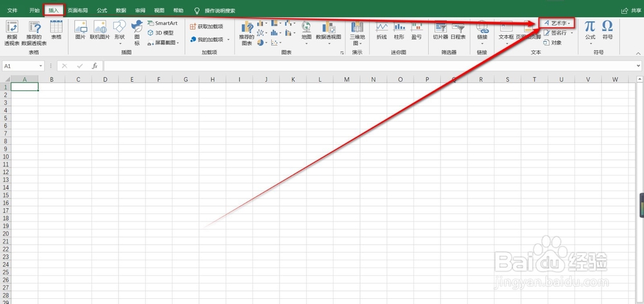Image resolution: width=644 pixels, height=304 pixels.
Task: Click the Share (共享) button
Action: [x=631, y=11]
